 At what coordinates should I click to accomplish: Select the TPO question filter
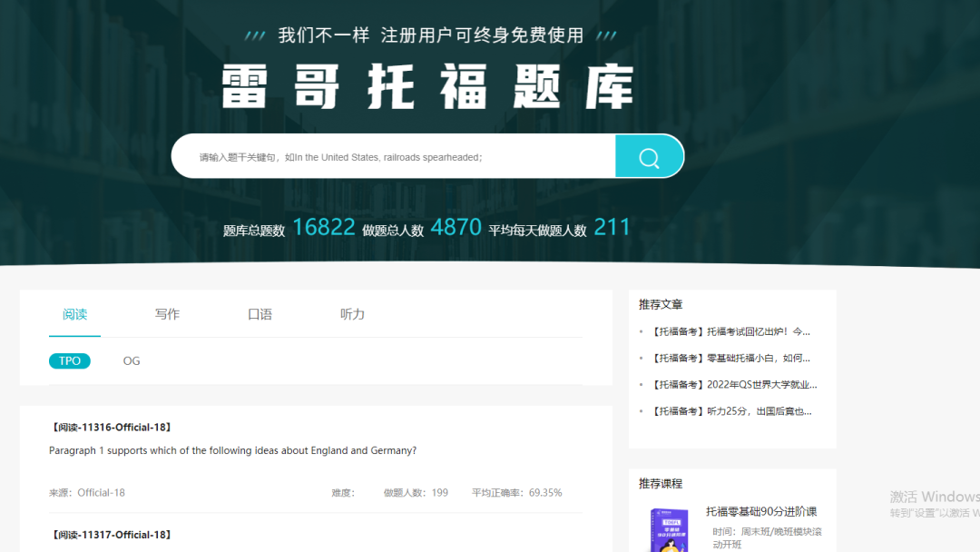(x=70, y=360)
